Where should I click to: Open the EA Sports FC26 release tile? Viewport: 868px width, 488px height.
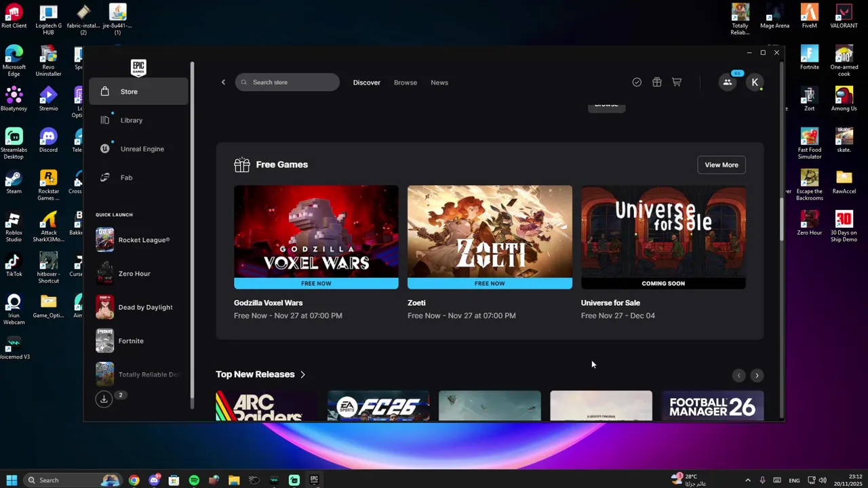pyautogui.click(x=378, y=406)
